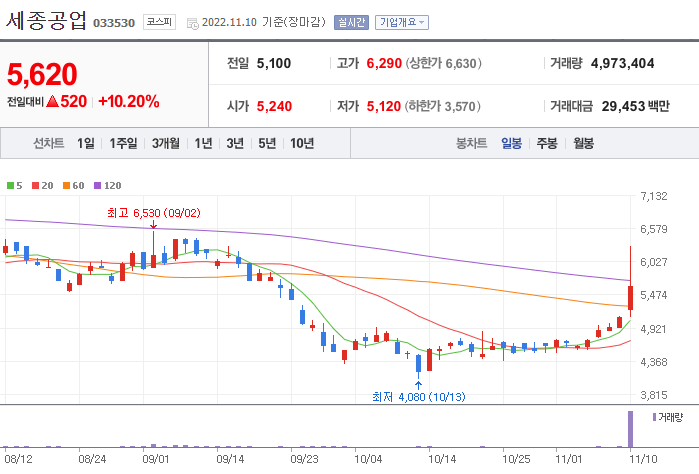Select the 5년 line chart range
Viewport: 699px width, 474px height.
(267, 143)
